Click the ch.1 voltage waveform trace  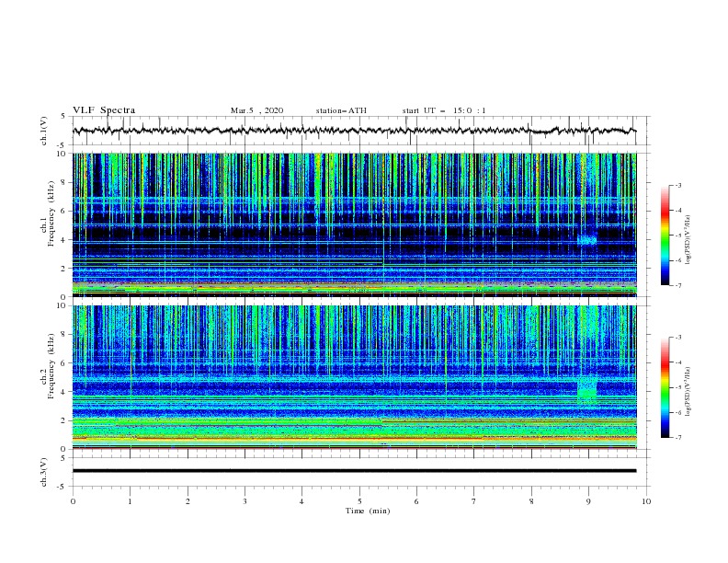pos(354,131)
